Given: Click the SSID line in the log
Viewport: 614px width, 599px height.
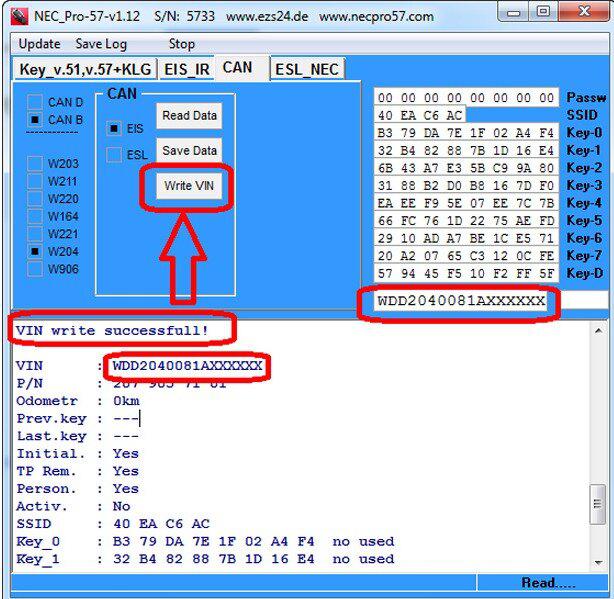Looking at the screenshot, I should pos(113,524).
